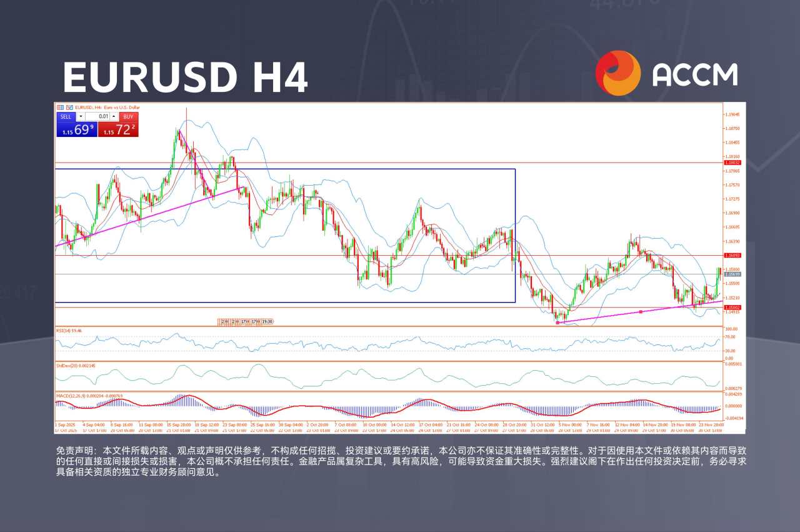Click the BUY button at 1.15 72
This screenshot has width=800, height=532.
[x=118, y=124]
